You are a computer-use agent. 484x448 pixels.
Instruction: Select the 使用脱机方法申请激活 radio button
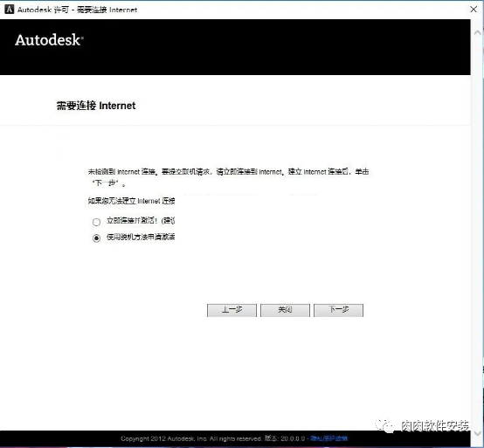tap(97, 238)
